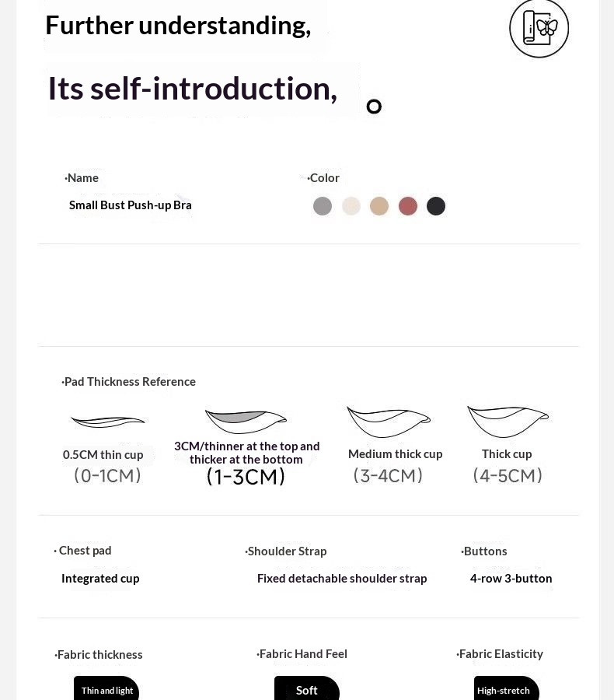The image size is (614, 700).
Task: Select the 0.5CM thin cup illustration
Action: 107,422
